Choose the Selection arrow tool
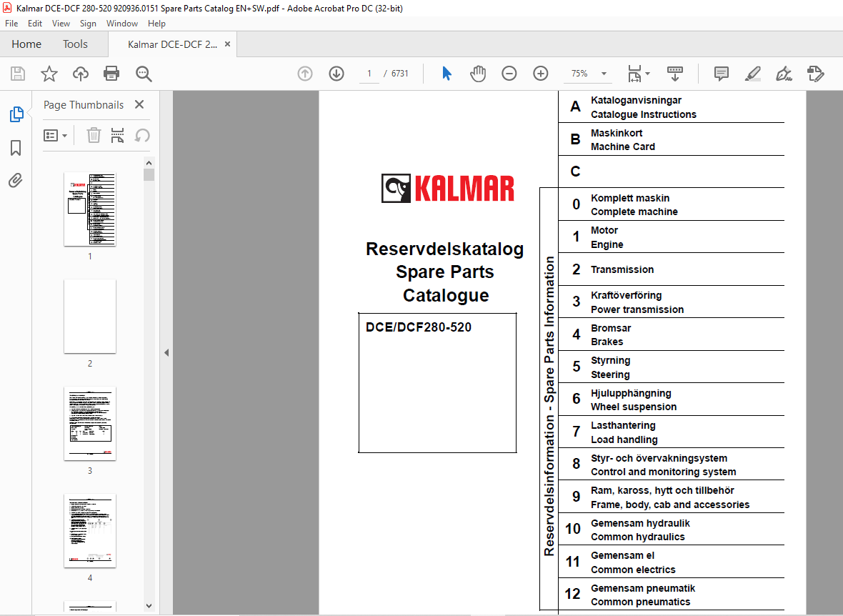 tap(447, 74)
